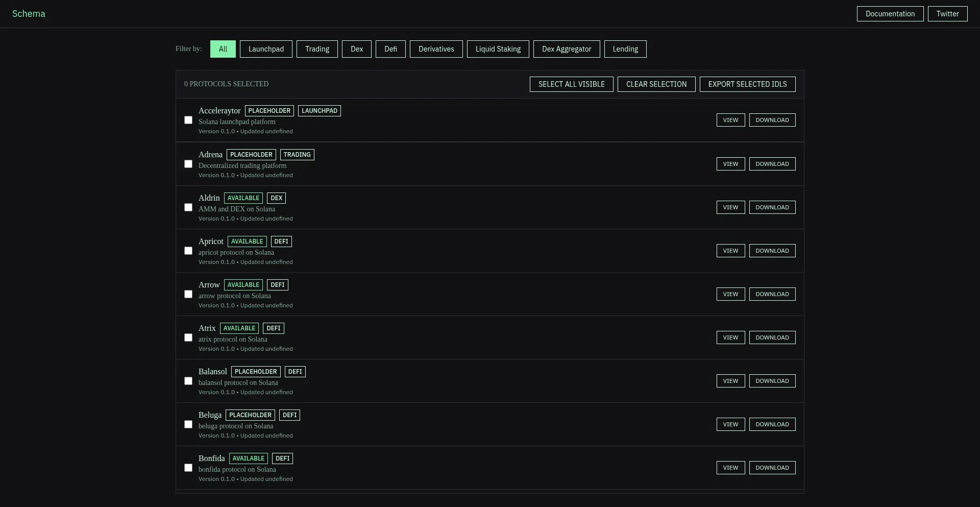Select the Aldrin checkbox
980x507 pixels.
click(188, 207)
